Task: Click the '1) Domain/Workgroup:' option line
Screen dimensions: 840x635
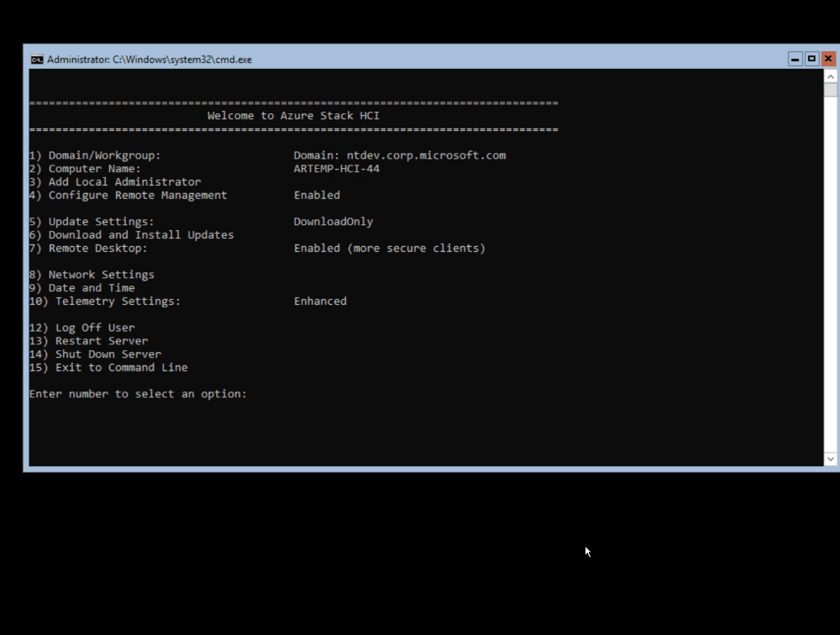Action: pos(95,155)
